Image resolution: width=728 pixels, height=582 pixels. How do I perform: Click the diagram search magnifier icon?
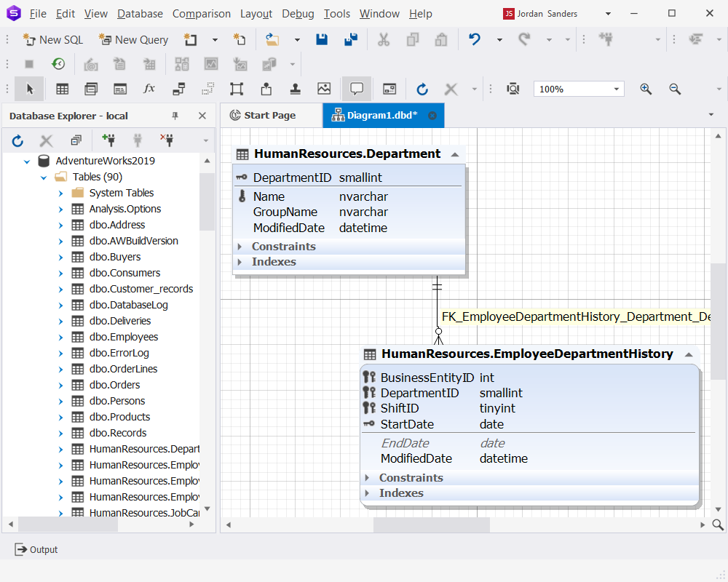[x=718, y=525]
